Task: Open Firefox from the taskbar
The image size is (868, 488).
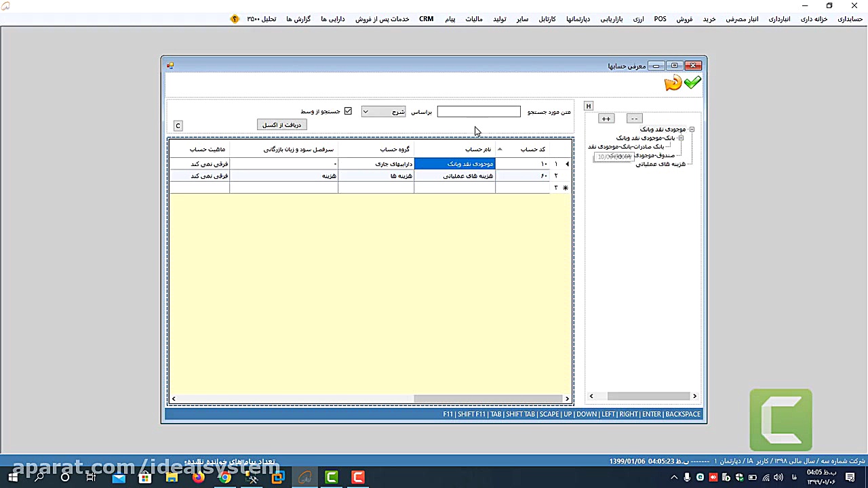Action: [x=198, y=478]
